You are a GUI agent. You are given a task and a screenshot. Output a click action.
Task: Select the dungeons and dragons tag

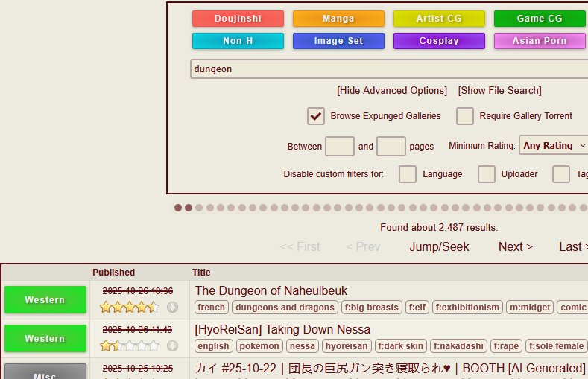tap(285, 307)
